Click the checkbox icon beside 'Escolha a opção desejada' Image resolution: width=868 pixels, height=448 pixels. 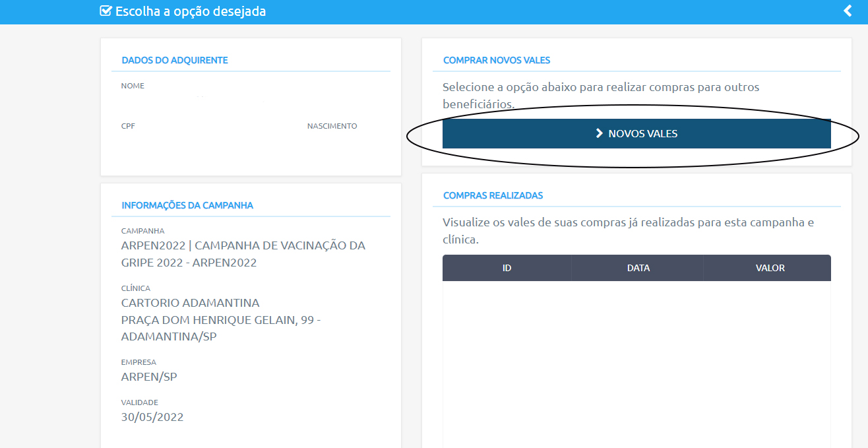point(106,11)
